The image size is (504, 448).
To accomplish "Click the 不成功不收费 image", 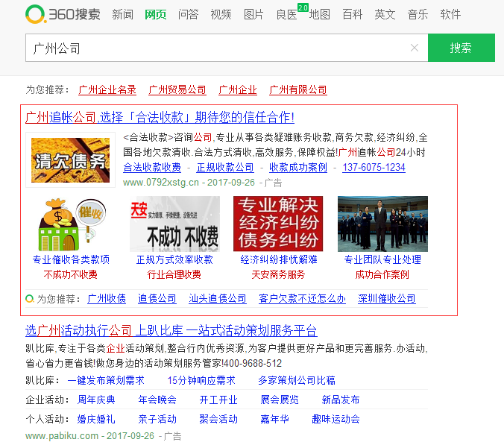I will pyautogui.click(x=174, y=224).
